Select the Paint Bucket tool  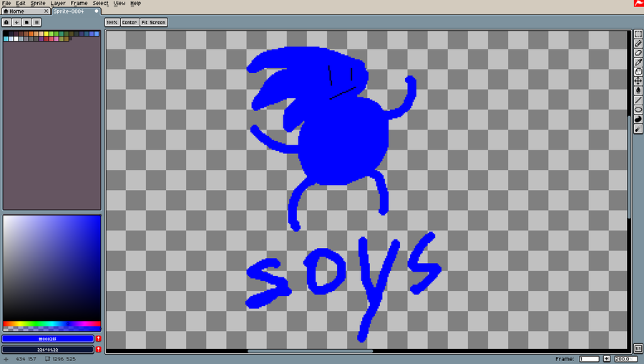pyautogui.click(x=638, y=90)
